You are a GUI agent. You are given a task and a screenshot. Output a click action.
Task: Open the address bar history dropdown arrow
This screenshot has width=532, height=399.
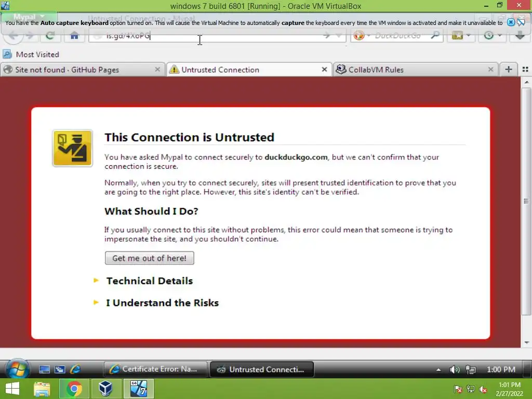pyautogui.click(x=338, y=35)
